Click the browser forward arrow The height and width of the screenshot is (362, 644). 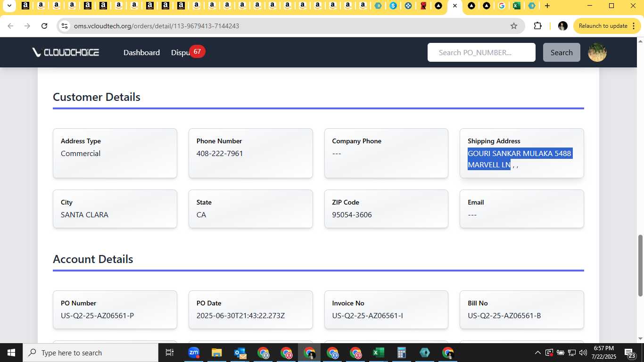tap(27, 26)
